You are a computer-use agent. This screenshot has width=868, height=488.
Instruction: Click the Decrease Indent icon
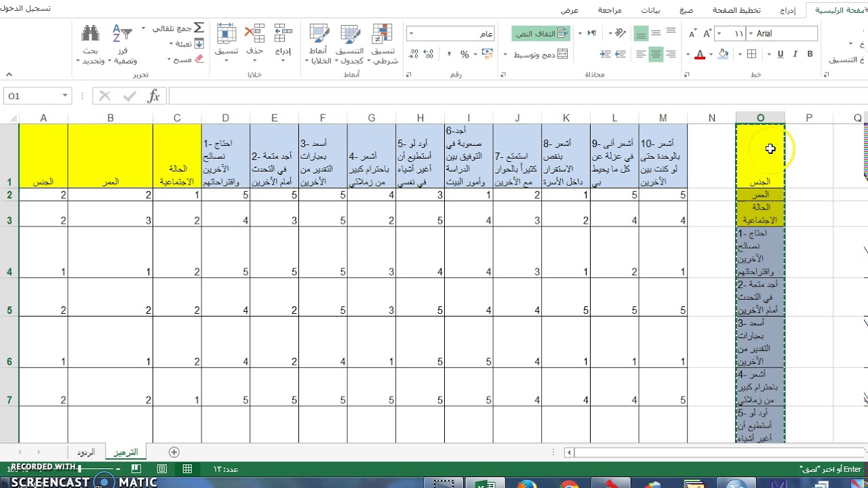(x=620, y=54)
